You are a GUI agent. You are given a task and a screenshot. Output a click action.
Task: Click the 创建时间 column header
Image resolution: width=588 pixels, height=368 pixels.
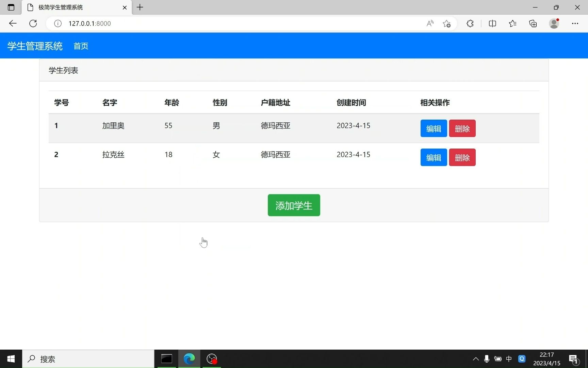point(351,103)
